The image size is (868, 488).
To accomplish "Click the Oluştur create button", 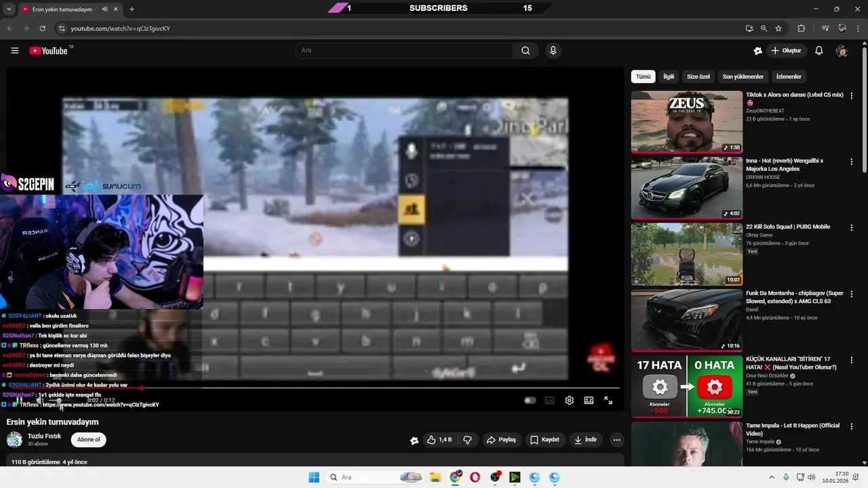I will 786,51.
